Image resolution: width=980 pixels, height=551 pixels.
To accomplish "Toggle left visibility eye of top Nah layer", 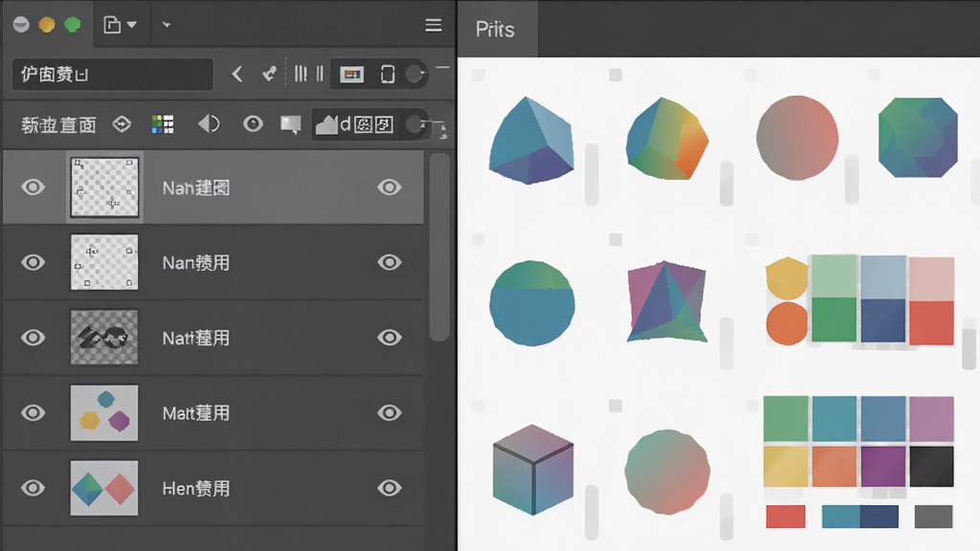I will (x=33, y=187).
